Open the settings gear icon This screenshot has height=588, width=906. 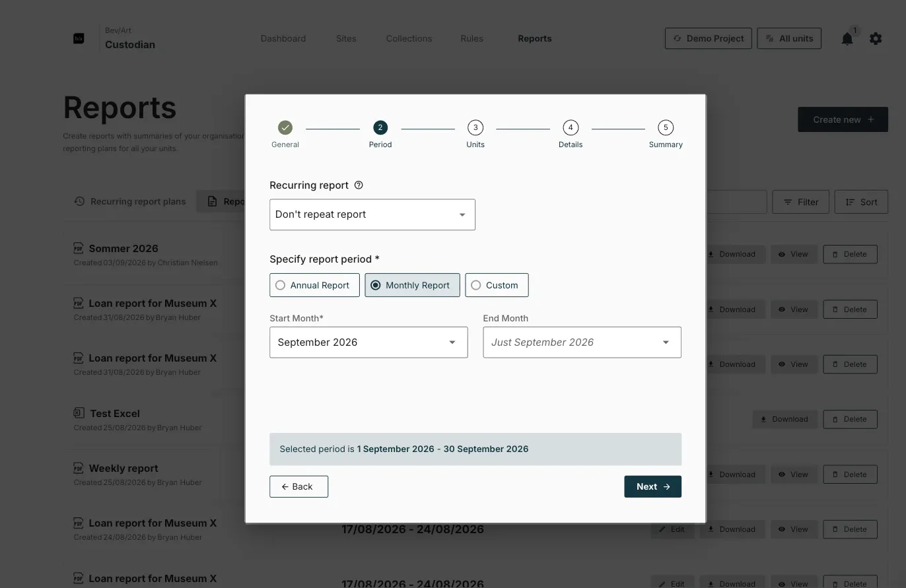(x=876, y=39)
